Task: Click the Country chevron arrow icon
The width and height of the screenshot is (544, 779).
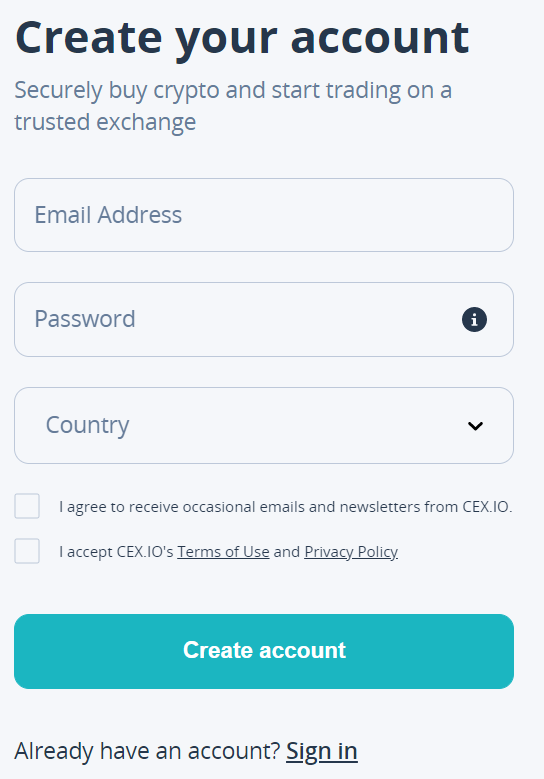Action: (x=475, y=426)
